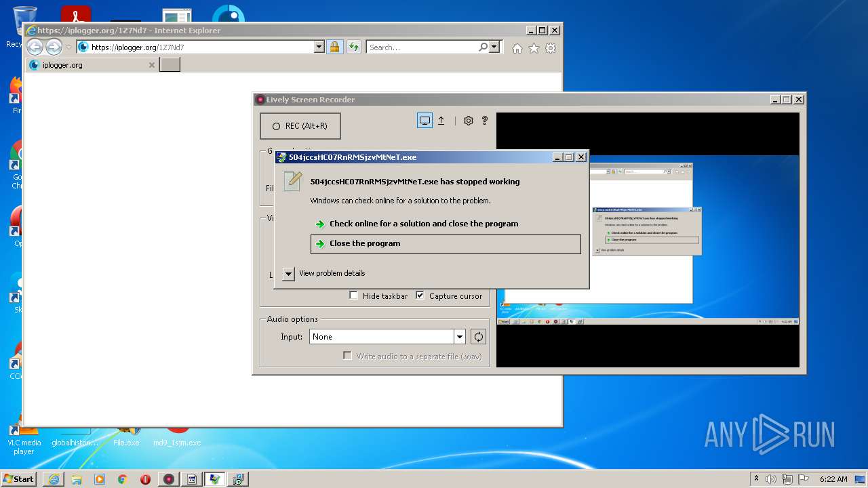
Task: Refresh the iplogger.org page
Action: click(x=353, y=47)
